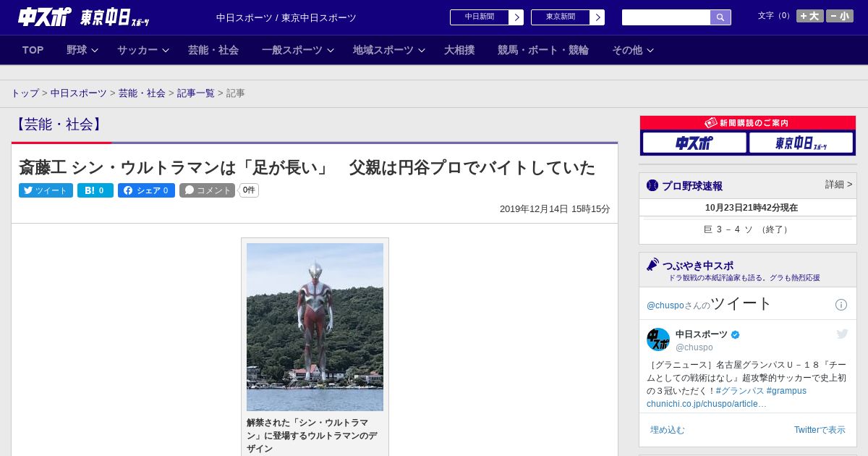Click the プロ野球速報 baseball icon

pos(652,186)
